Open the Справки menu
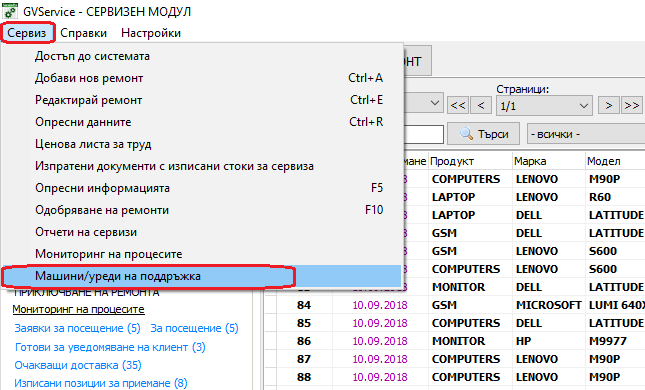645x390 pixels. click(84, 33)
